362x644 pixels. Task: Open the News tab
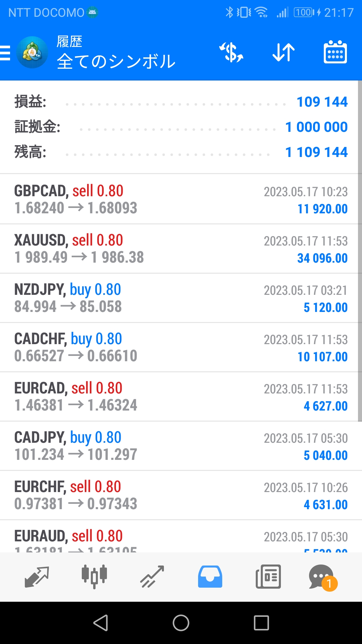point(268,577)
